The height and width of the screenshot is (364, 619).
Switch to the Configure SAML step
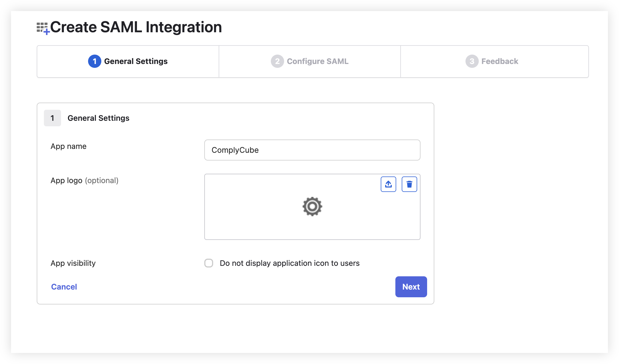point(318,61)
